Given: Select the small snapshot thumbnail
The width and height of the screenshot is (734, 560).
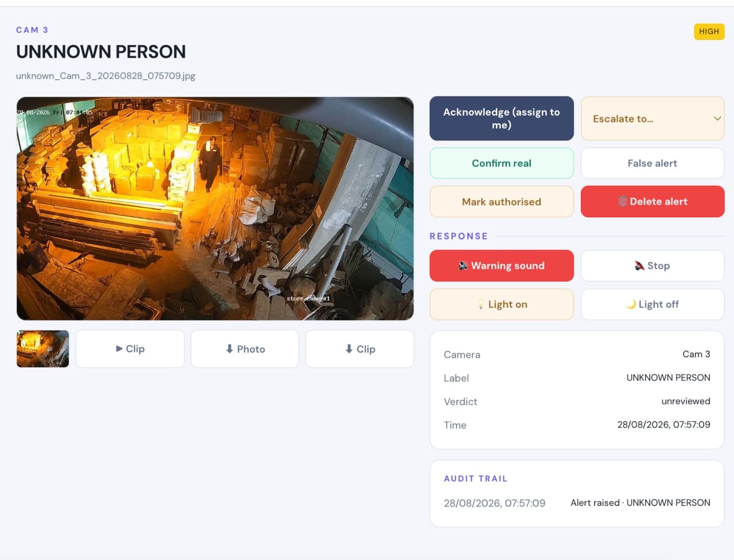Looking at the screenshot, I should [43, 348].
